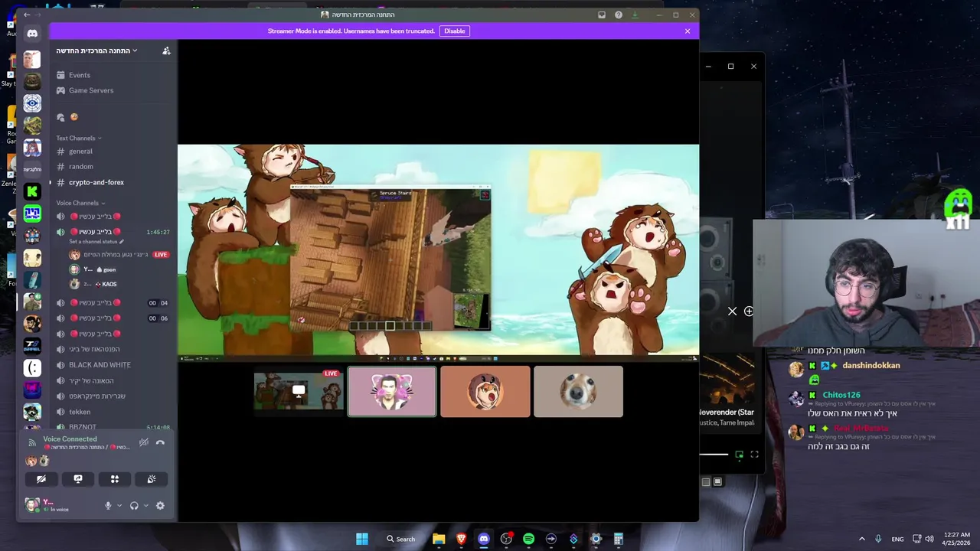980x551 pixels.
Task: Open the general text channel
Action: [113, 152]
